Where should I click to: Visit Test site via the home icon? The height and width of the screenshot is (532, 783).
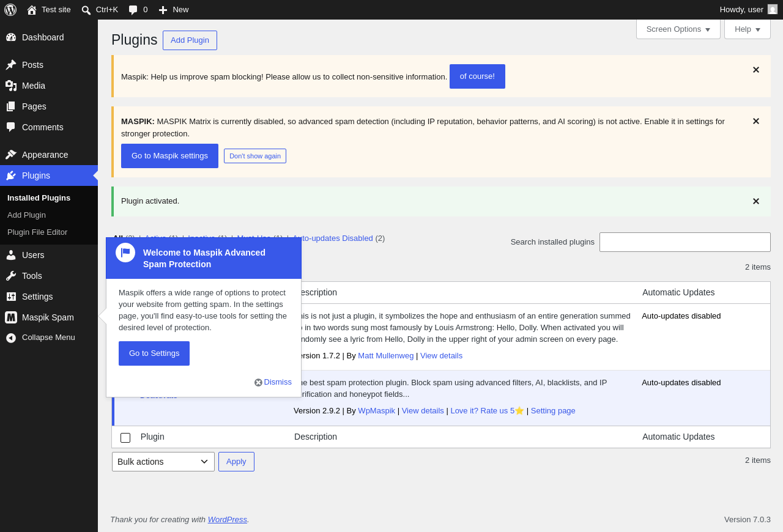click(49, 10)
